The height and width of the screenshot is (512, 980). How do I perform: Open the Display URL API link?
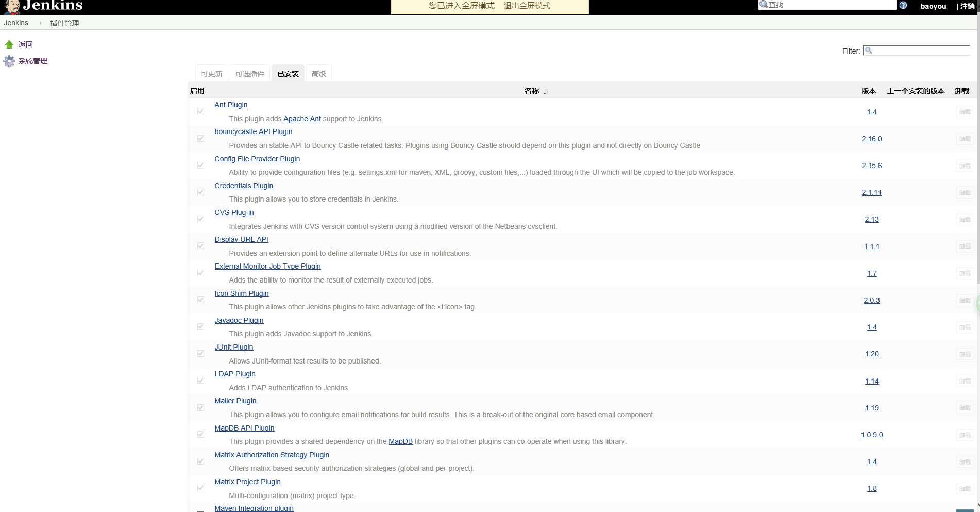click(241, 239)
